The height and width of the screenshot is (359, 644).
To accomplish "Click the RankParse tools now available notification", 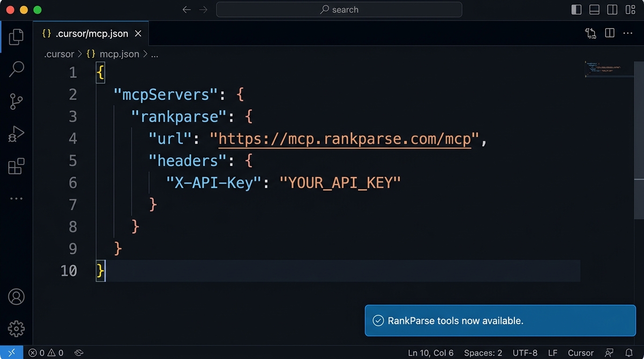I will 500,321.
